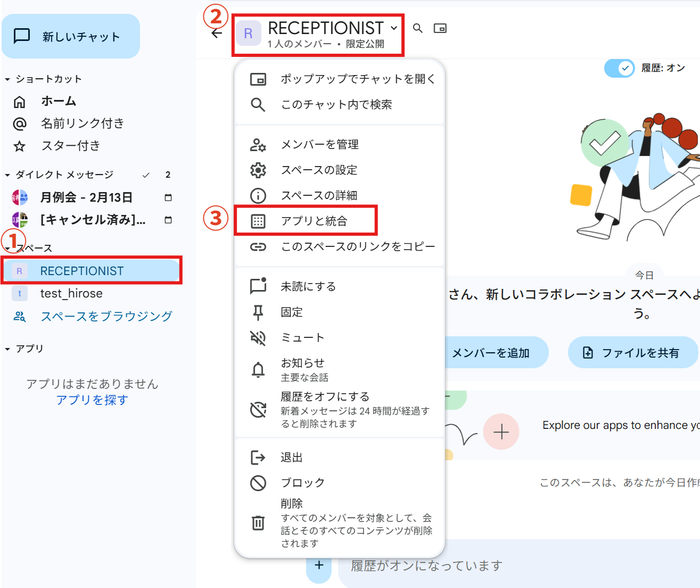The height and width of the screenshot is (588, 700).
Task: Open starred (スター付き) items via the star icon
Action: pos(20,146)
